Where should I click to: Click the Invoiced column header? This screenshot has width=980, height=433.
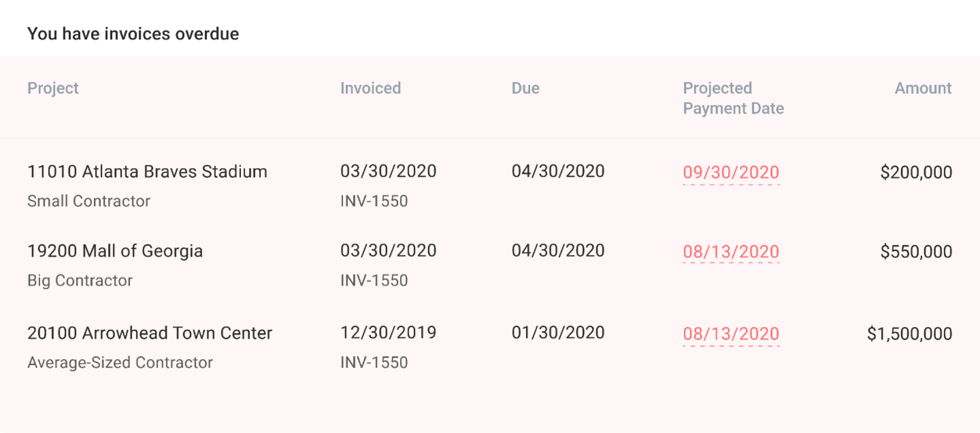(370, 88)
